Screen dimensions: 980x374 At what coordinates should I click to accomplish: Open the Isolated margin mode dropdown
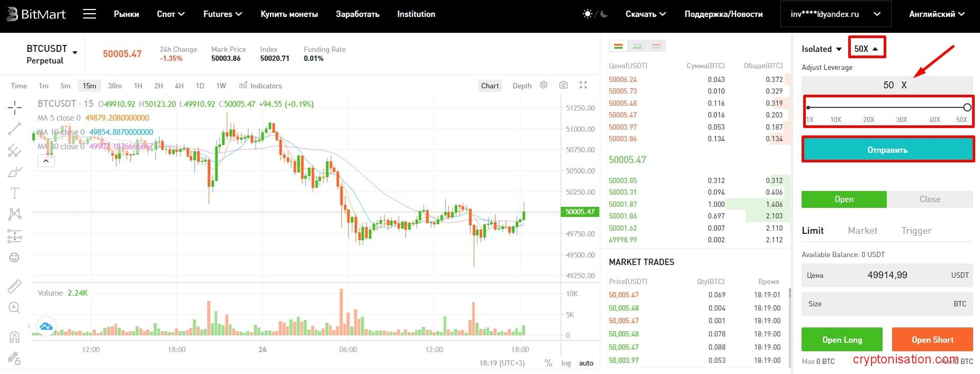point(821,49)
